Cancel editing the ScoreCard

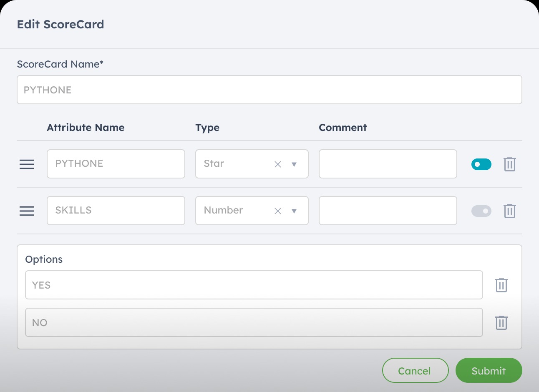415,370
